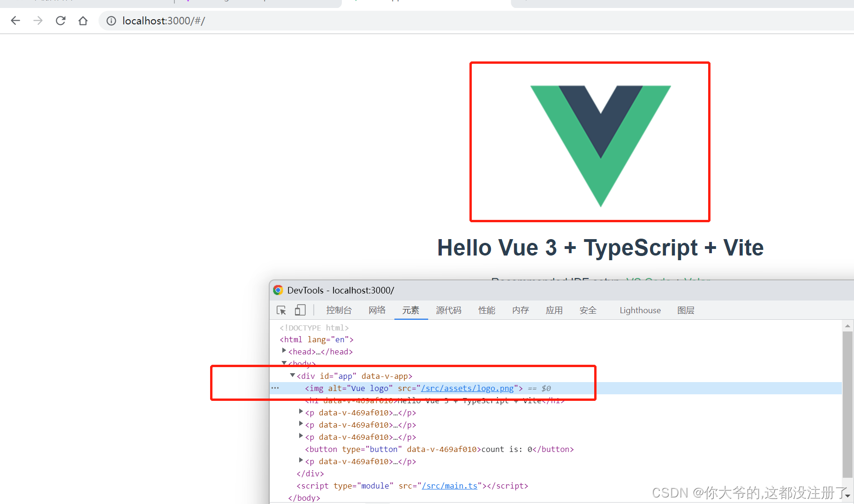Open the Lighthouse tab
Viewport: 854px width, 504px height.
640,310
